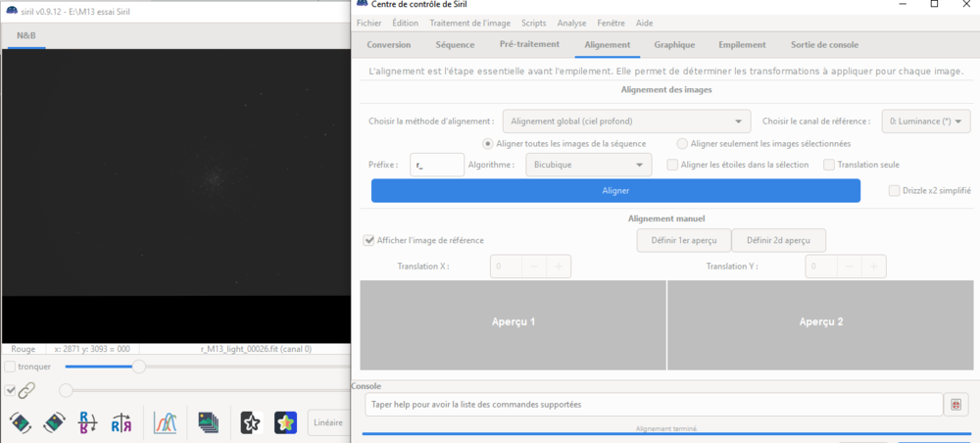The height and width of the screenshot is (443, 980).
Task: Click the Siril logo in the control center title bar
Action: [x=362, y=4]
